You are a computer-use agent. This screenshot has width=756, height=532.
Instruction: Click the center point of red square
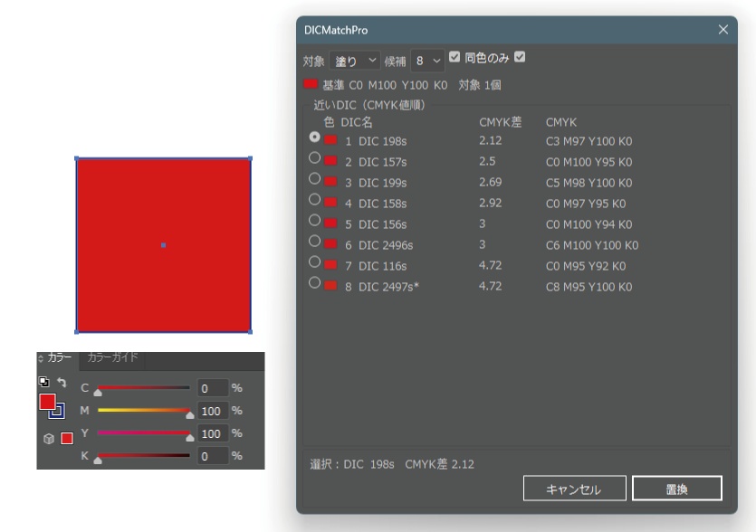click(x=164, y=245)
